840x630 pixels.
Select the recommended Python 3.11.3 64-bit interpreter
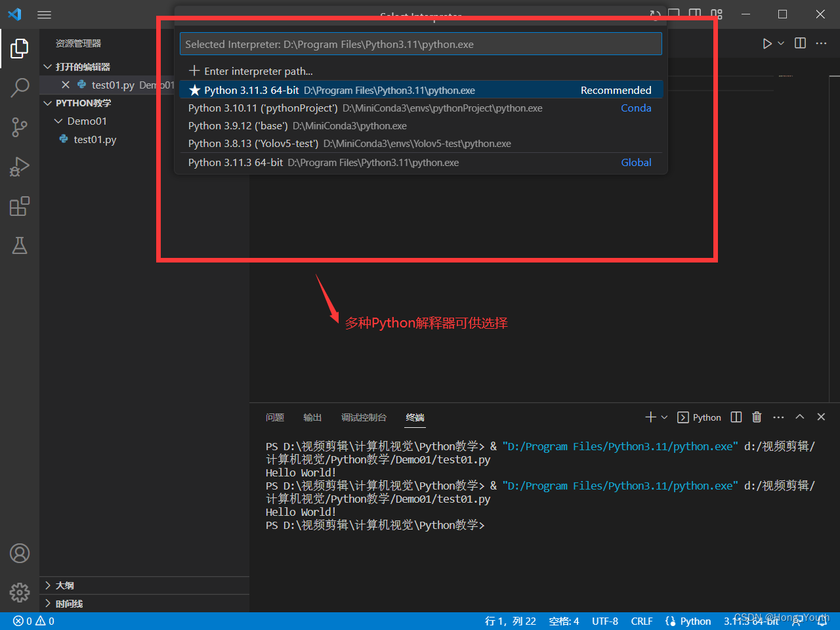point(328,90)
